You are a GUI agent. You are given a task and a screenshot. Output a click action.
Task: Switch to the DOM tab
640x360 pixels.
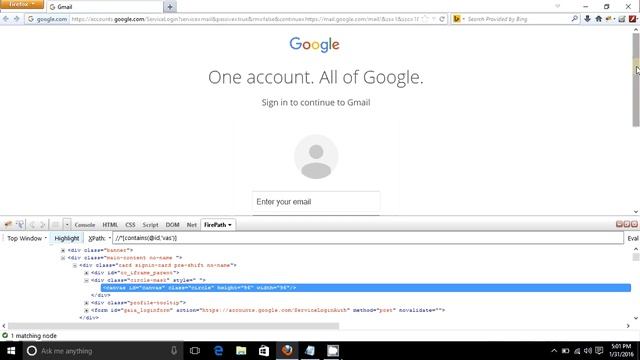point(172,225)
